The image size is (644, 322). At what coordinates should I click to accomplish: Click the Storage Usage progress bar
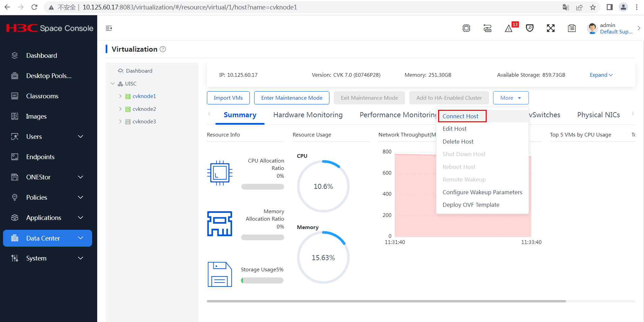[262, 280]
